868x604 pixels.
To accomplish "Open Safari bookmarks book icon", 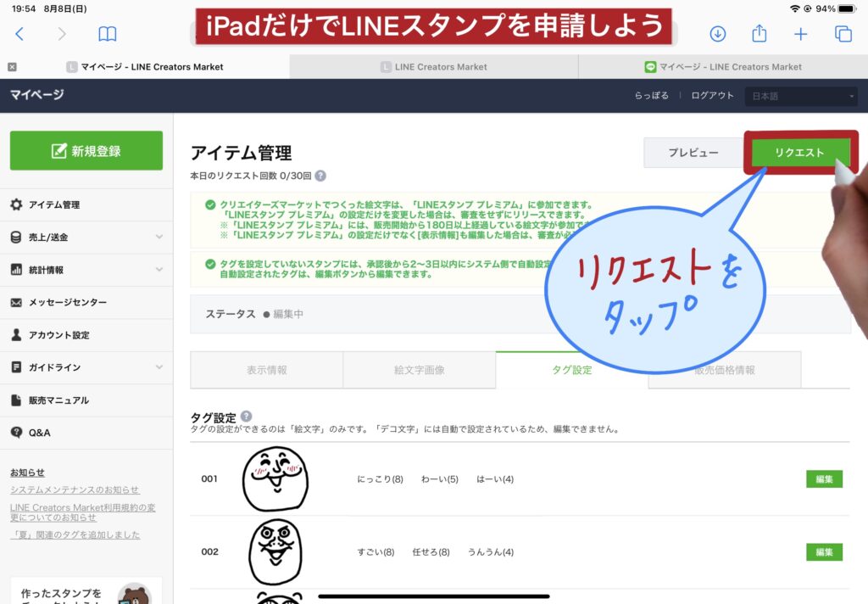I will [108, 34].
